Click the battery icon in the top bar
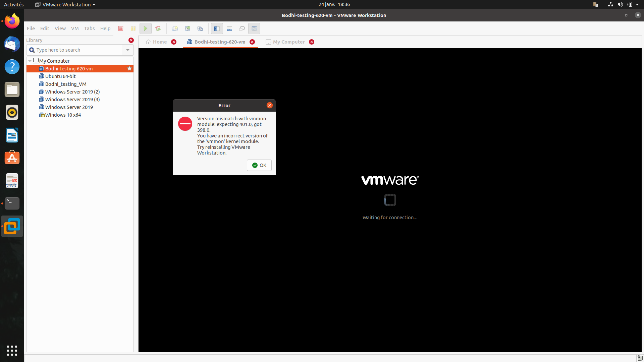The height and width of the screenshot is (362, 644). [x=630, y=4]
